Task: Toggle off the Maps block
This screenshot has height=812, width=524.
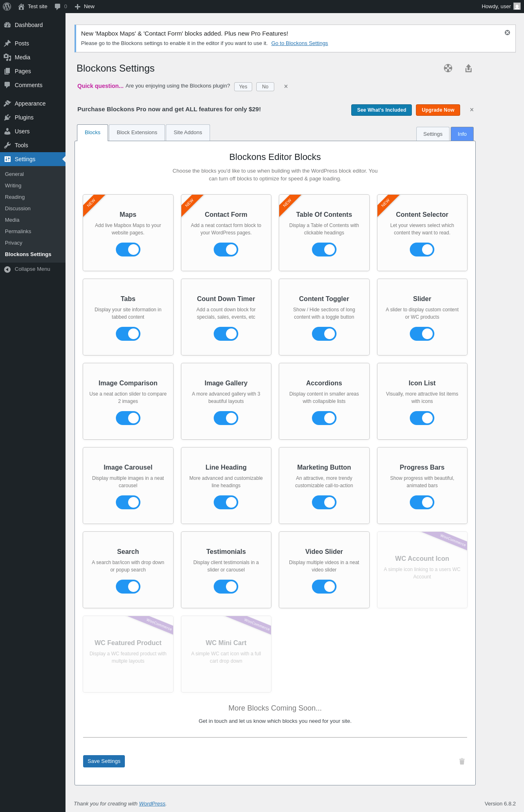Action: [x=128, y=250]
